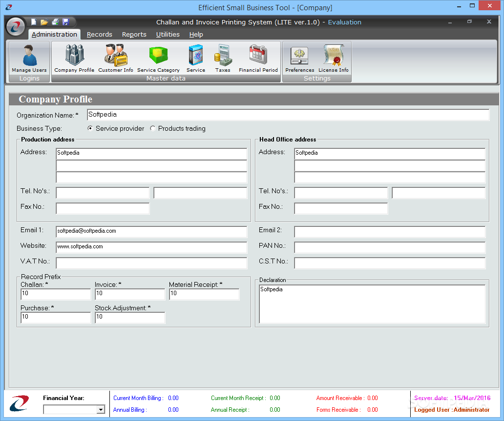This screenshot has width=504, height=421.
Task: Click the Email 1 field
Action: (151, 232)
